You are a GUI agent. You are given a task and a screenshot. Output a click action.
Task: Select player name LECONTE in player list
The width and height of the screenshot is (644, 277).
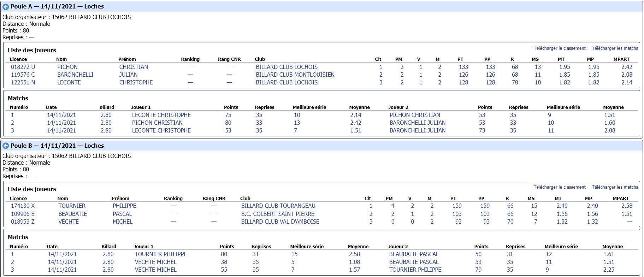pos(69,83)
